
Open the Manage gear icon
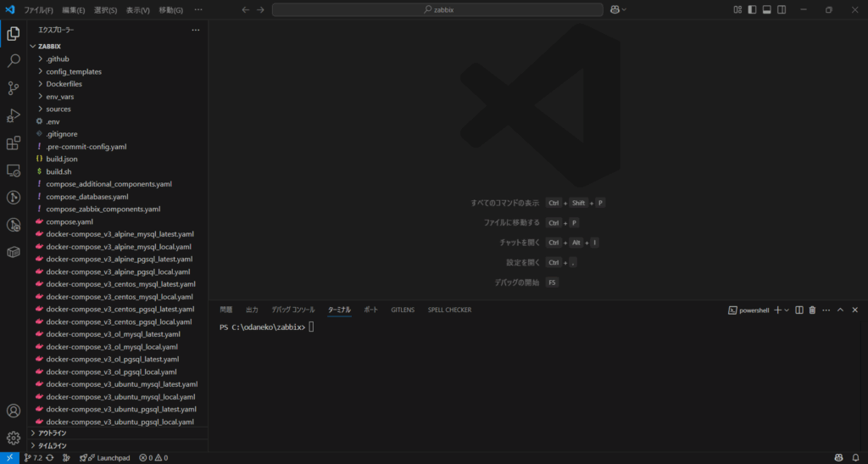pyautogui.click(x=14, y=438)
